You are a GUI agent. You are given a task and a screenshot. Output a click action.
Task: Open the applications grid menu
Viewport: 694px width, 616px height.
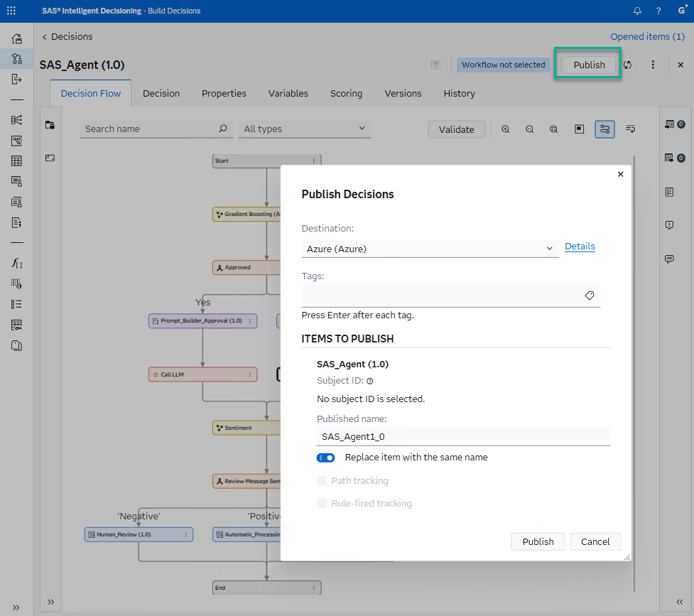[x=9, y=10]
